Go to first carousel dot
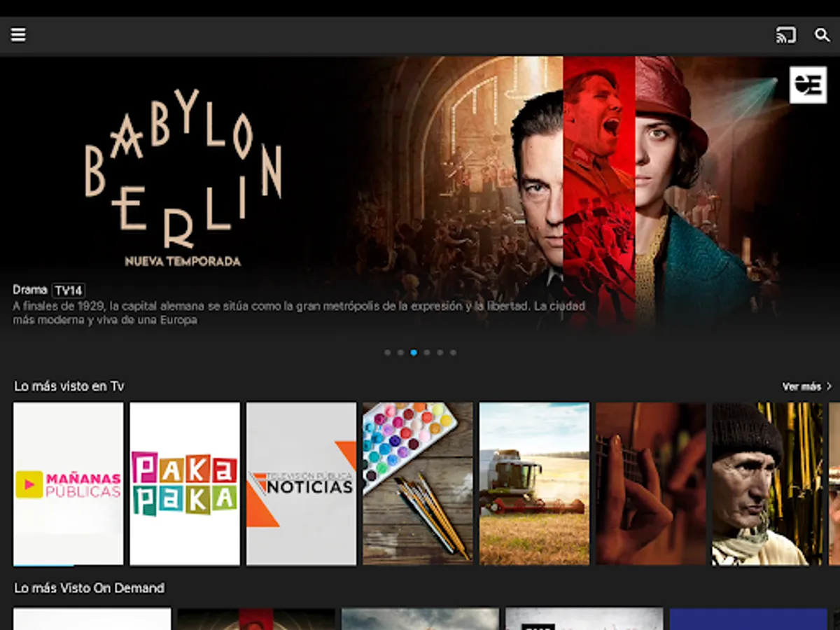Viewport: 840px width, 630px height. [x=388, y=352]
